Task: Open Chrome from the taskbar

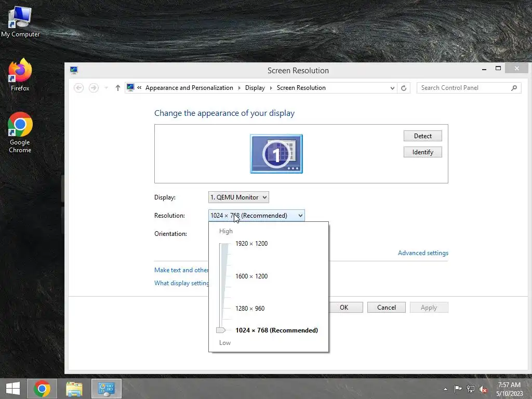Action: [x=42, y=389]
